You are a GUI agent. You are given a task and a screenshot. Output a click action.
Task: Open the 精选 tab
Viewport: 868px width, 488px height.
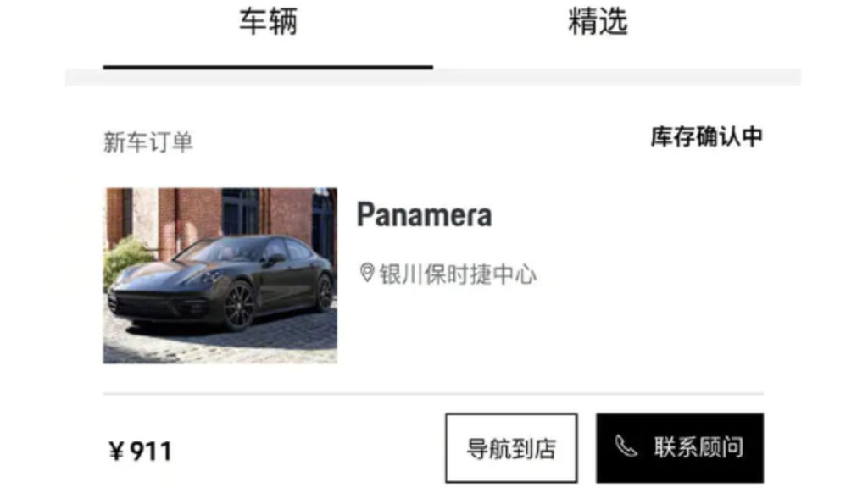[598, 22]
